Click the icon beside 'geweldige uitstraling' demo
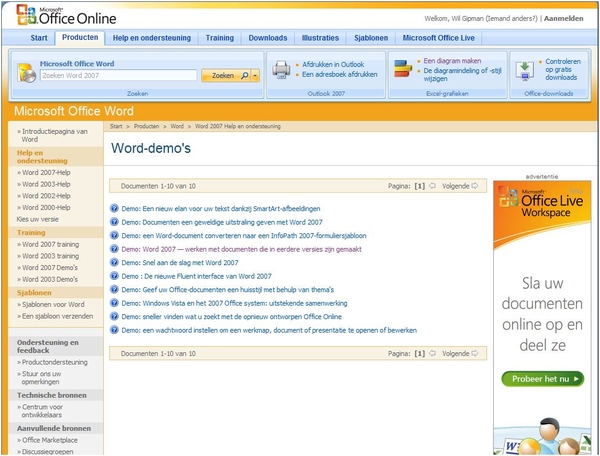Image resolution: width=600 pixels, height=456 pixels. click(x=114, y=221)
